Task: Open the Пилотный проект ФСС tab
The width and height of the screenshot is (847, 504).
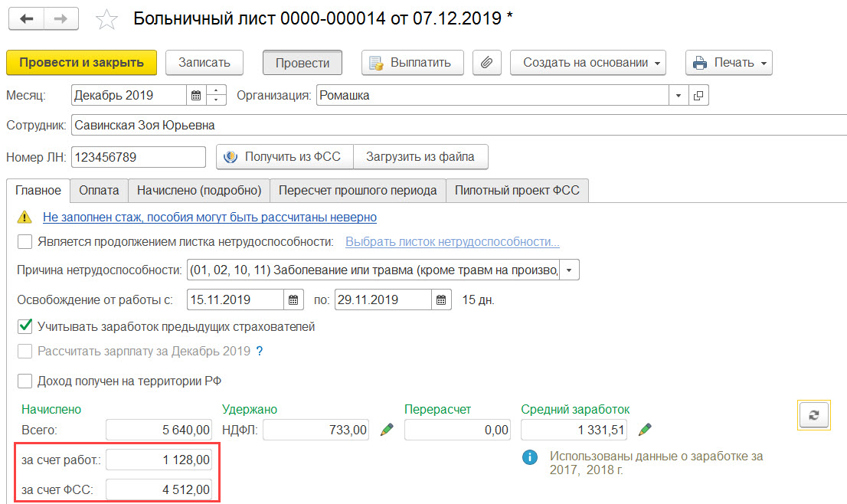Action: click(517, 191)
